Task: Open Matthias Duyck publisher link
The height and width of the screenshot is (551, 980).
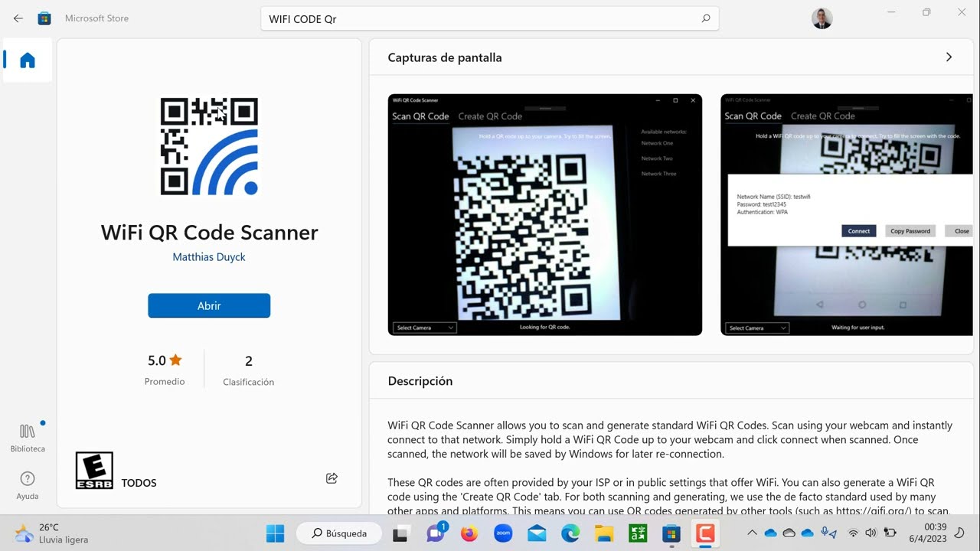Action: point(209,257)
